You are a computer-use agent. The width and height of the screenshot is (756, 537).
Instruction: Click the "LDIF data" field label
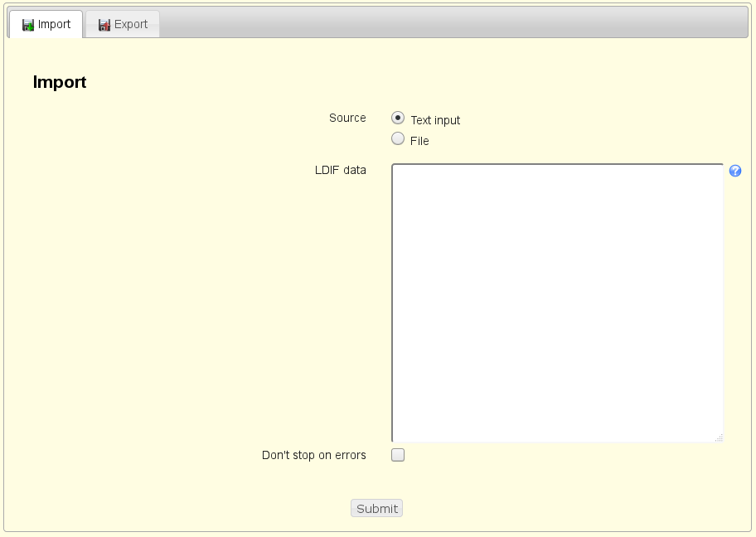(340, 170)
